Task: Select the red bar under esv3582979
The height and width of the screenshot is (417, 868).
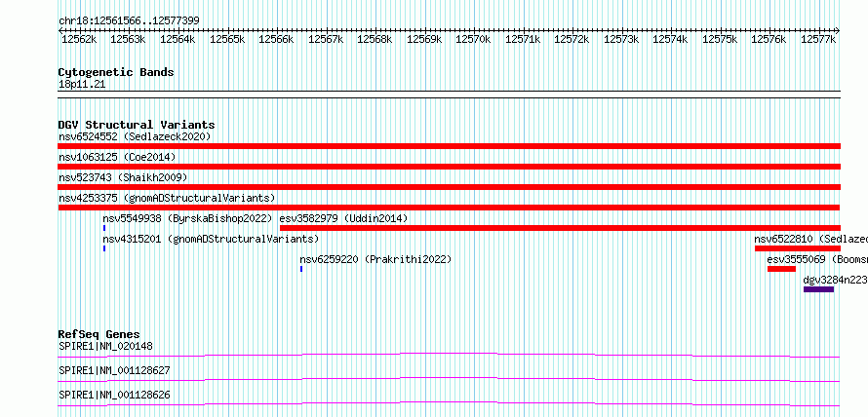Action: tap(560, 228)
